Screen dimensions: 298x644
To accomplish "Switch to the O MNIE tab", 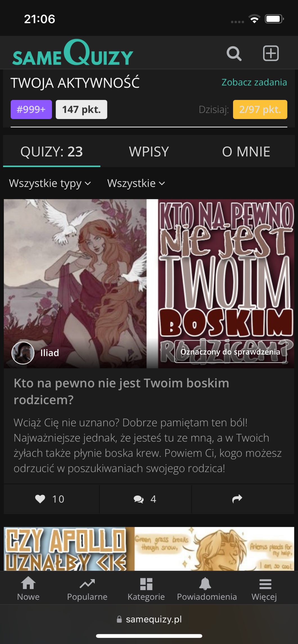I will [246, 152].
